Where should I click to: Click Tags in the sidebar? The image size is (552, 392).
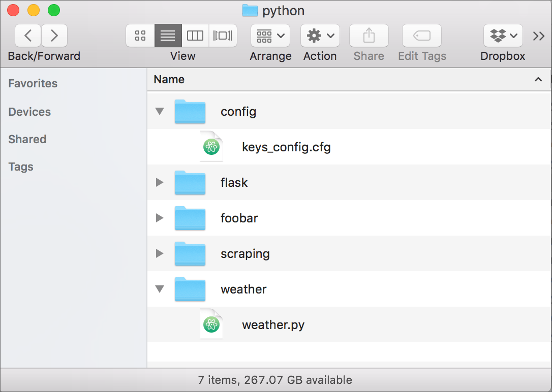20,167
